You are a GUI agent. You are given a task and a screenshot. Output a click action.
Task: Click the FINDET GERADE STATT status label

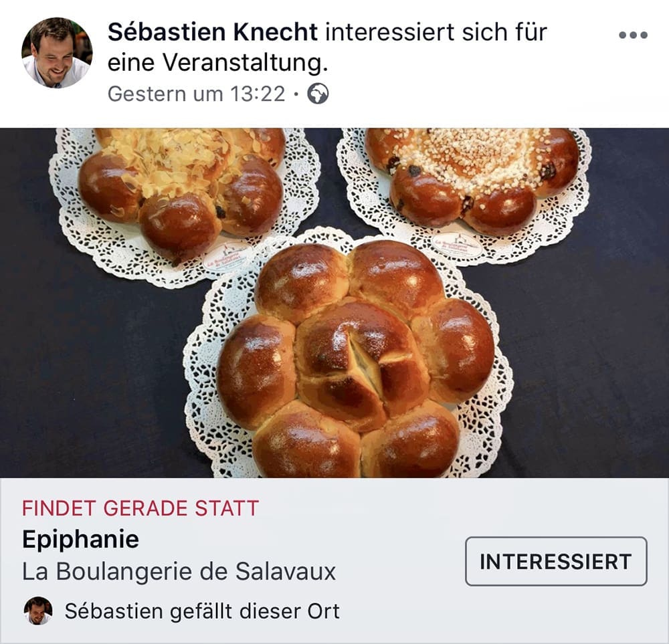[x=140, y=508]
